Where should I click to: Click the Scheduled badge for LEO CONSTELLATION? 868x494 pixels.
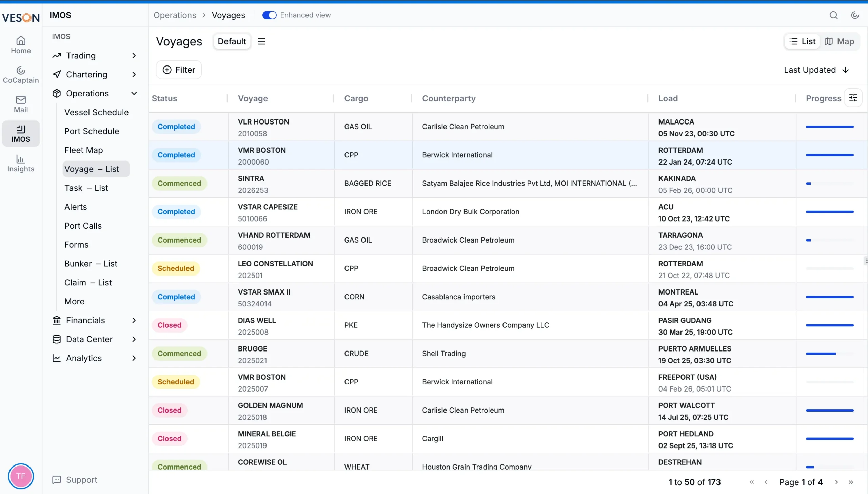[x=176, y=268]
